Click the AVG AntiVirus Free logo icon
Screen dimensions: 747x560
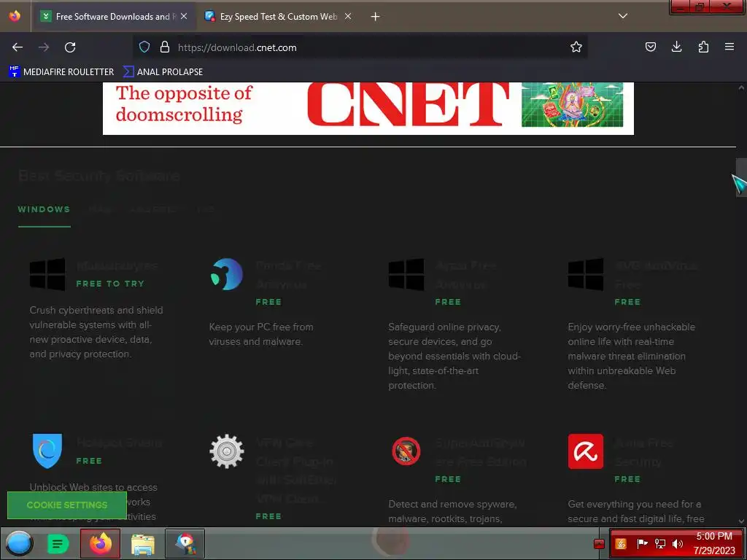(586, 274)
